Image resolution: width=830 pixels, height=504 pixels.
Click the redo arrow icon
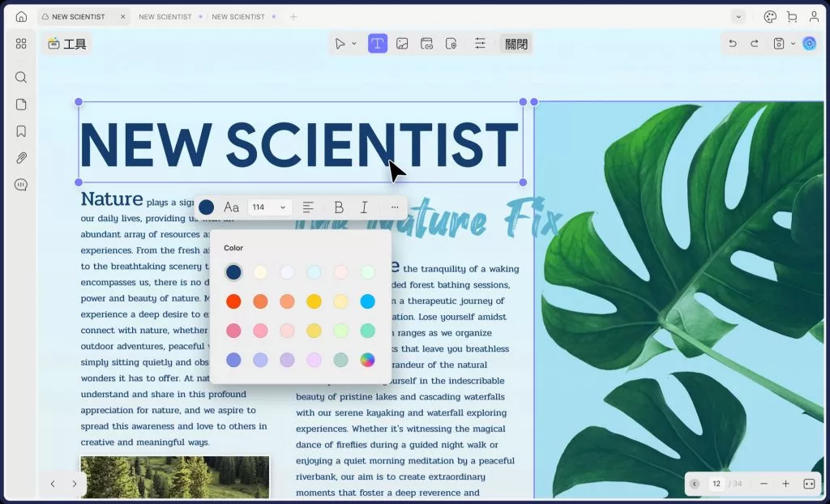[x=754, y=44]
